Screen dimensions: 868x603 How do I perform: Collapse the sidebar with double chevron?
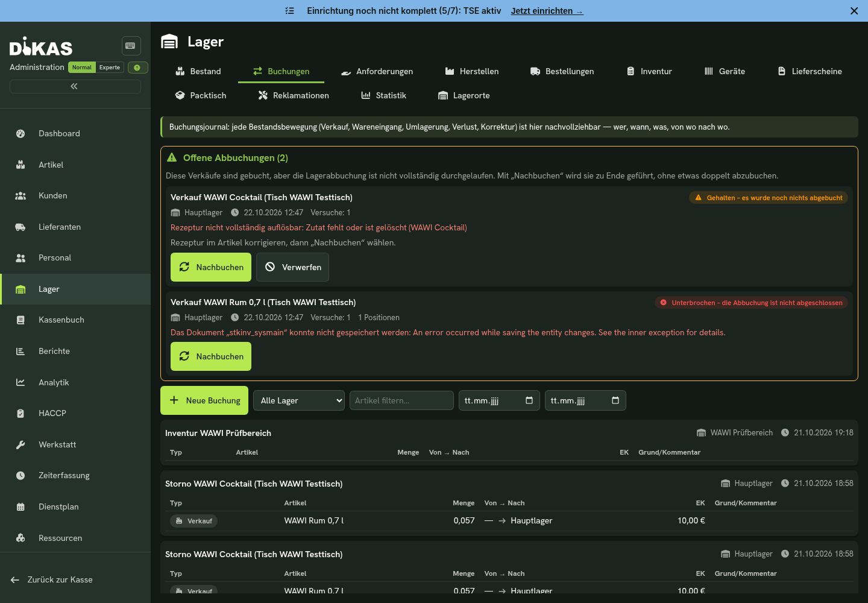(x=75, y=86)
